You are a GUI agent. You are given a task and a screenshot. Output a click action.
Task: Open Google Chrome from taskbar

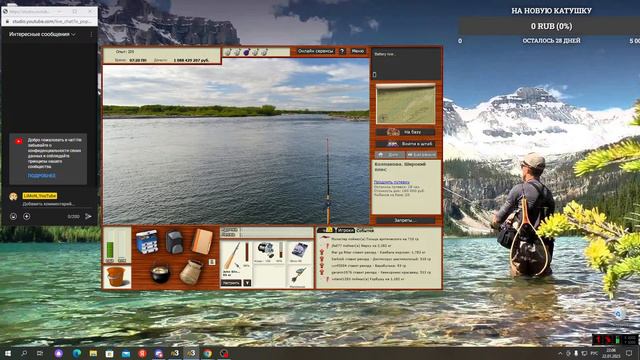point(208,353)
